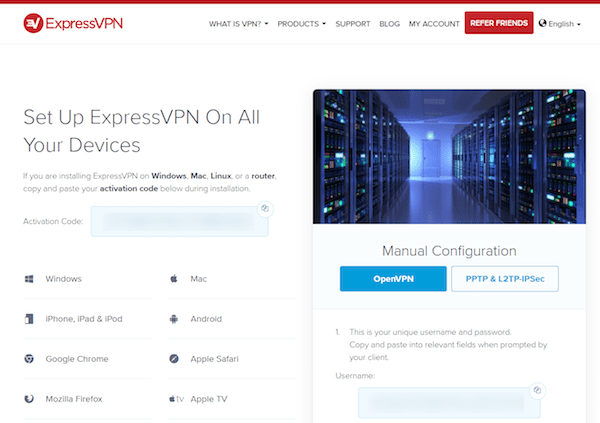Click the Google Chrome icon
The height and width of the screenshot is (423, 600).
pyautogui.click(x=29, y=359)
